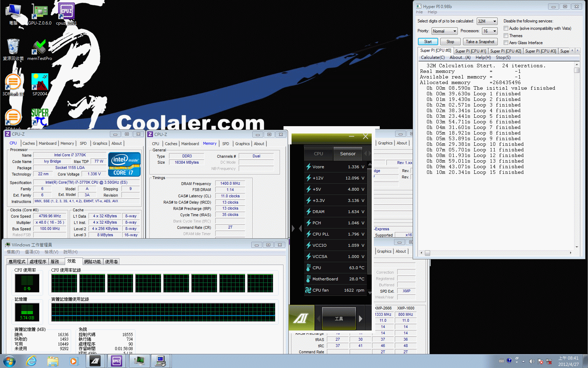Switch to Task Manager taskbar button
Viewport: 588px width, 368px height.
tap(139, 361)
